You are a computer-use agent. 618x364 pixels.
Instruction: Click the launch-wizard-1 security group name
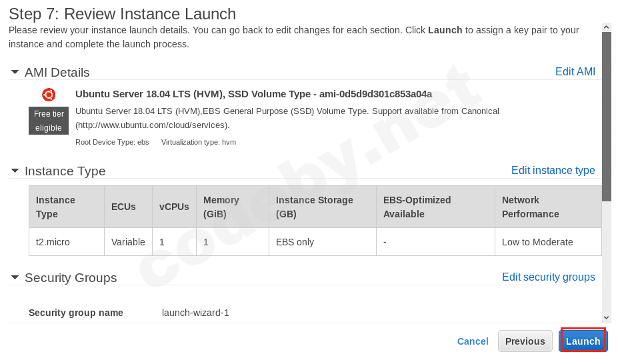tap(195, 313)
